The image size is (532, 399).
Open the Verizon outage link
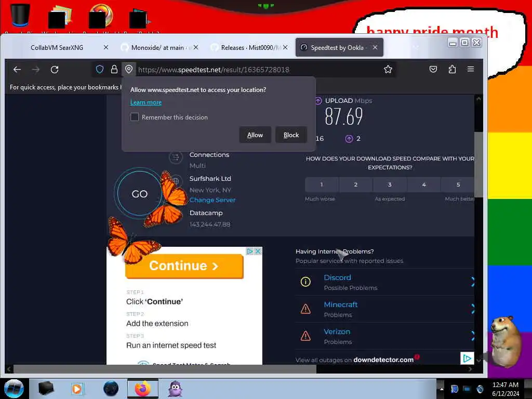[x=337, y=332]
